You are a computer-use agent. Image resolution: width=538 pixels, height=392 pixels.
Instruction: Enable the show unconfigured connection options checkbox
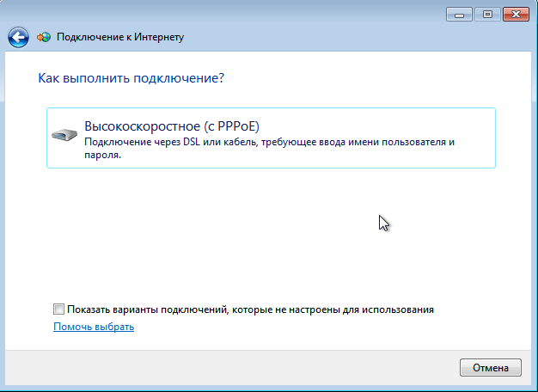click(x=58, y=309)
